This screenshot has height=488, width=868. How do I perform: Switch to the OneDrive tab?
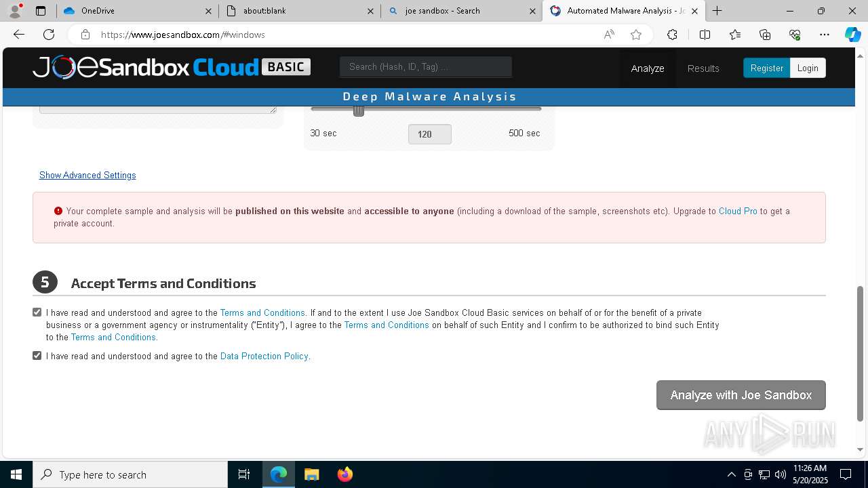(x=136, y=11)
